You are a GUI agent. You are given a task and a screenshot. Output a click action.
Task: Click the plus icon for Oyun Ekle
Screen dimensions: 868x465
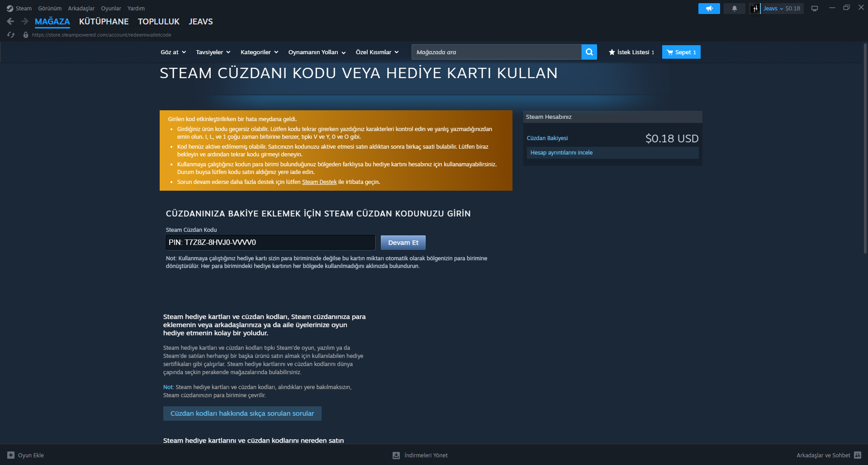click(11, 455)
